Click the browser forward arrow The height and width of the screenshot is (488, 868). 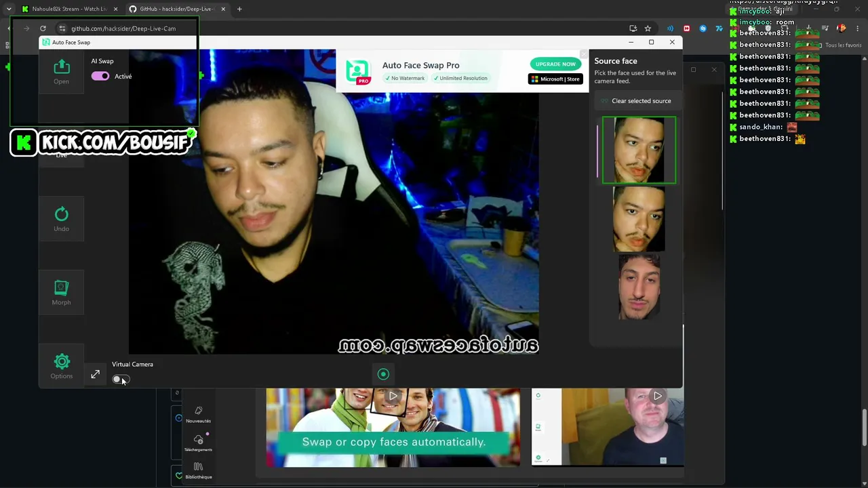[26, 28]
